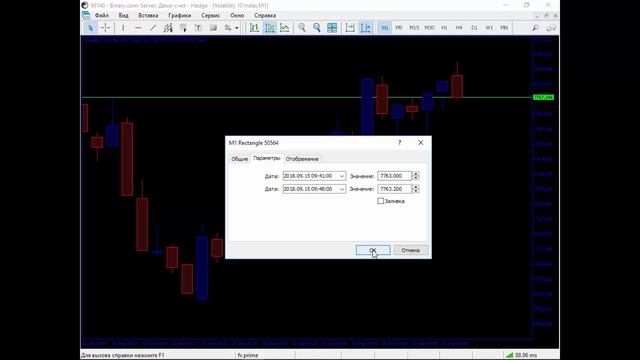Image resolution: width=640 pixels, height=360 pixels.
Task: Switch to the Отображение tab
Action: pyautogui.click(x=302, y=159)
